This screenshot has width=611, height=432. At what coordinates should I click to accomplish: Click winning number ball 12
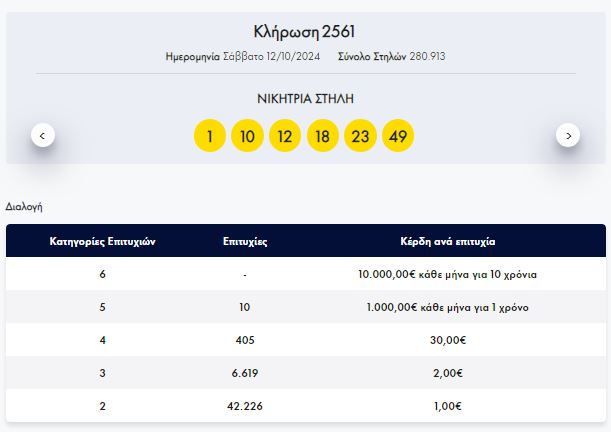[x=285, y=136]
